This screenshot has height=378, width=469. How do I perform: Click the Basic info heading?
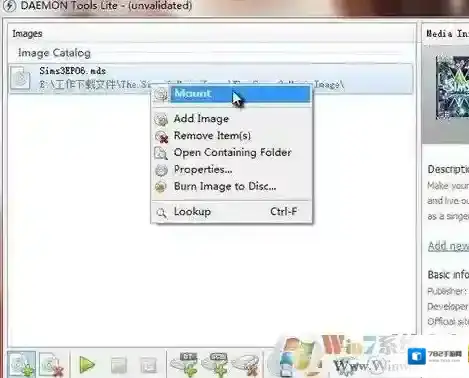click(x=448, y=275)
